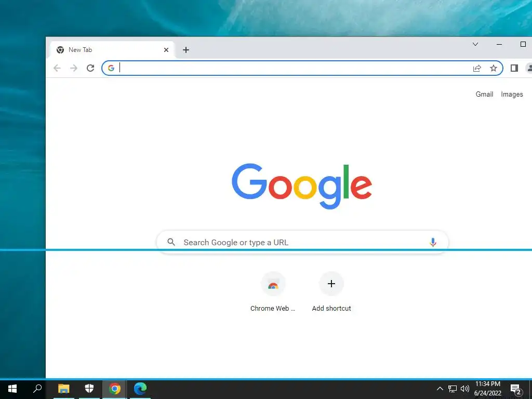Viewport: 532px width, 399px height.
Task: Open a new tab with the plus button
Action: click(186, 50)
